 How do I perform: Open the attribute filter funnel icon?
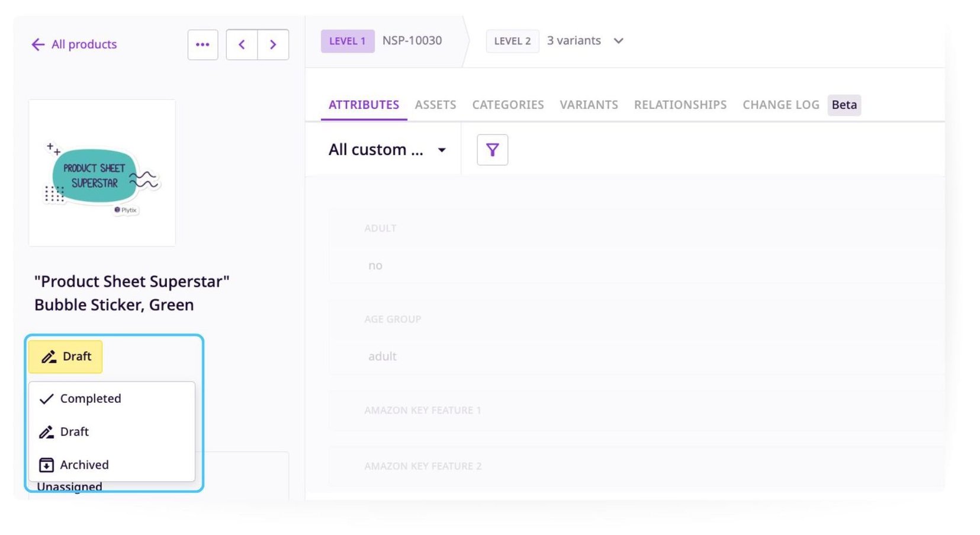(492, 150)
